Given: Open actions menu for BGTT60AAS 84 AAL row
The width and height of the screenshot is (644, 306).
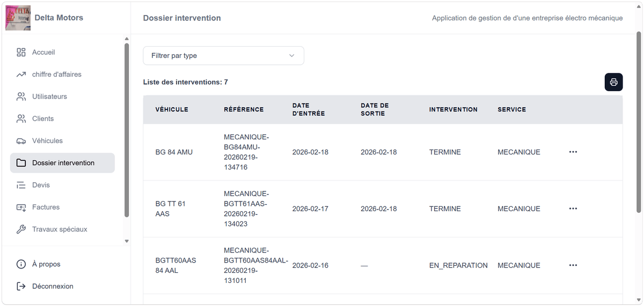Looking at the screenshot, I should pos(573,265).
